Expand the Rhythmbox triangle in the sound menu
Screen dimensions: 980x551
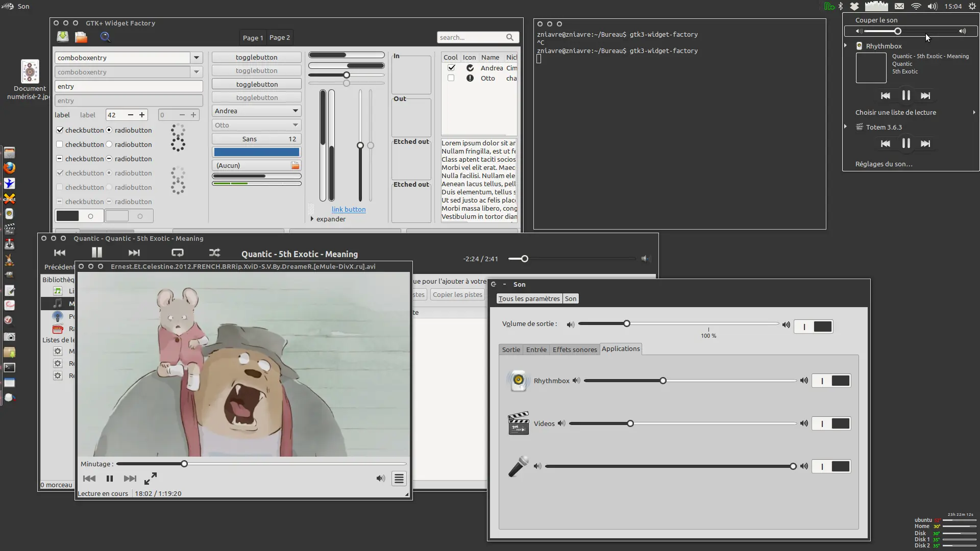point(846,45)
